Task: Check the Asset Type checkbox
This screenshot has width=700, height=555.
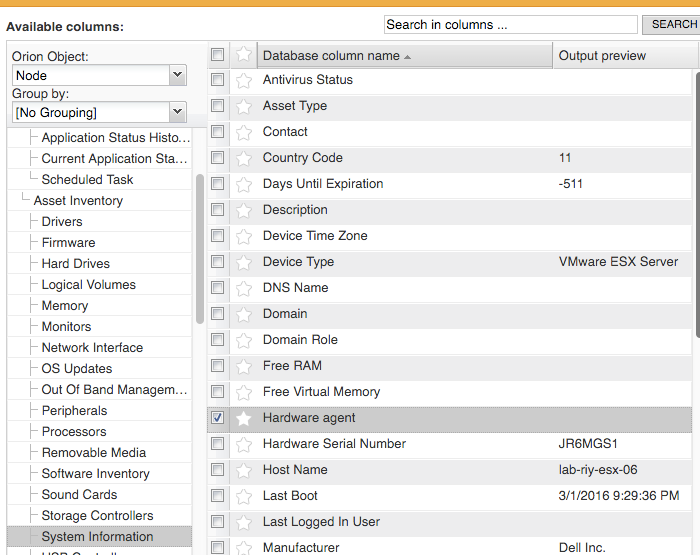Action: pos(217,105)
